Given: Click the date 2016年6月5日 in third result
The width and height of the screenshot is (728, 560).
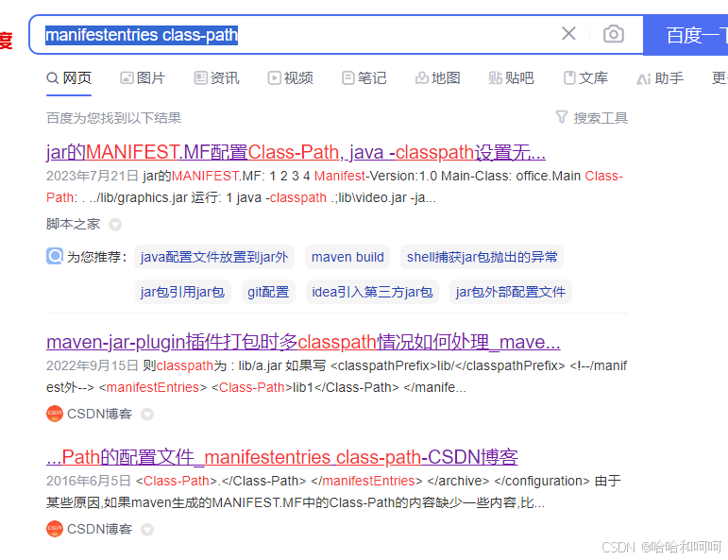Looking at the screenshot, I should [x=89, y=481].
